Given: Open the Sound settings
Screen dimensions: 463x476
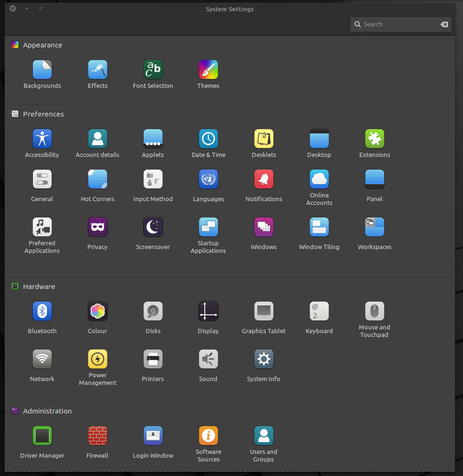Looking at the screenshot, I should click(208, 360).
